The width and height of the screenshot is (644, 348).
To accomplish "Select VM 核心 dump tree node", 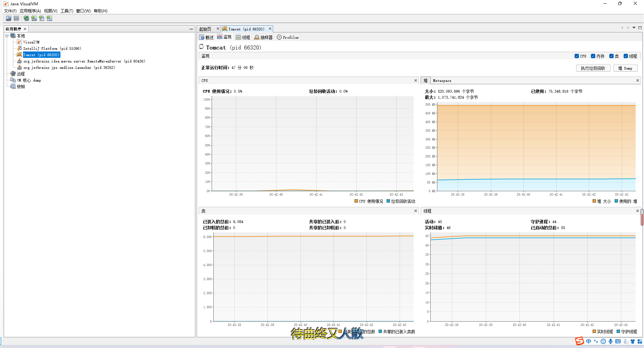I will pyautogui.click(x=29, y=80).
